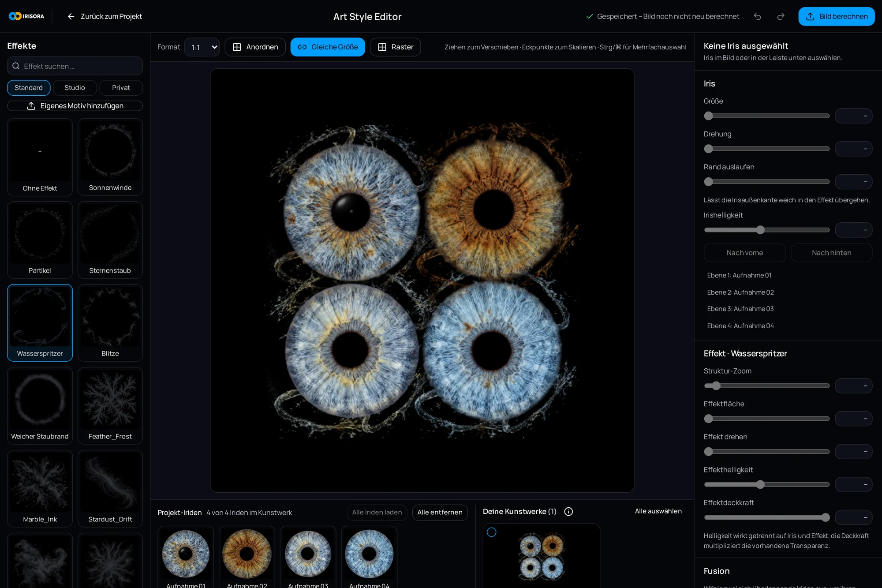Select the Blitze effect

tap(110, 323)
